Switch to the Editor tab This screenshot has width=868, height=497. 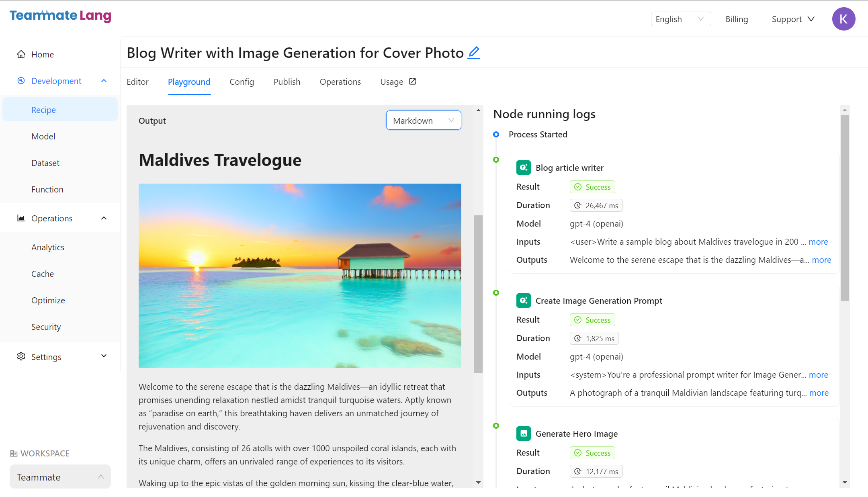pos(137,82)
